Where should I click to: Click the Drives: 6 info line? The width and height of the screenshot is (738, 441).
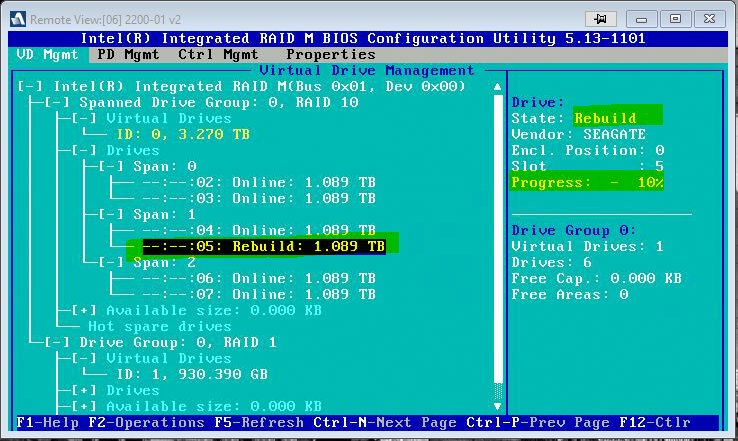click(552, 263)
